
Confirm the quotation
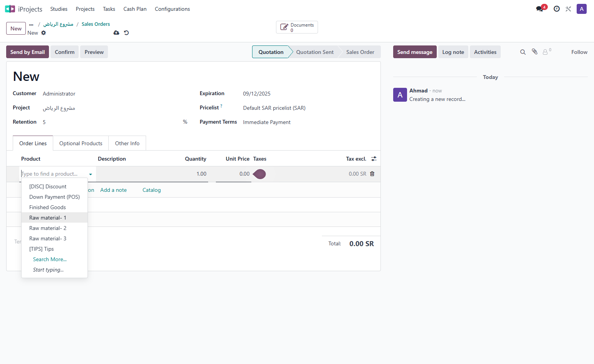(65, 52)
